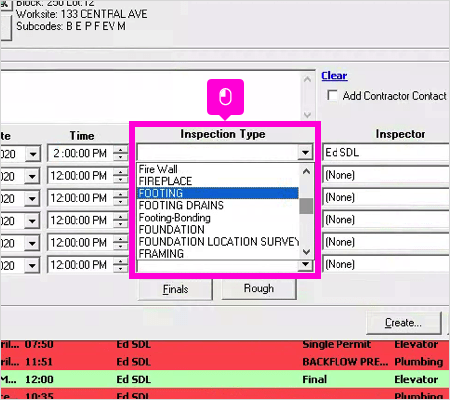Enable Add Contractor Contact checkbox
Image resolution: width=450 pixels, height=400 pixels.
tap(332, 95)
